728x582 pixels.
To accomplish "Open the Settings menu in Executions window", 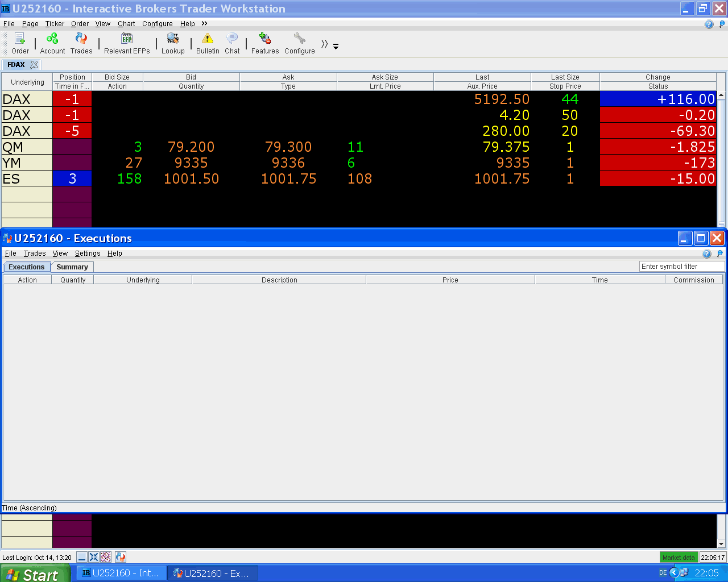I will [x=88, y=253].
